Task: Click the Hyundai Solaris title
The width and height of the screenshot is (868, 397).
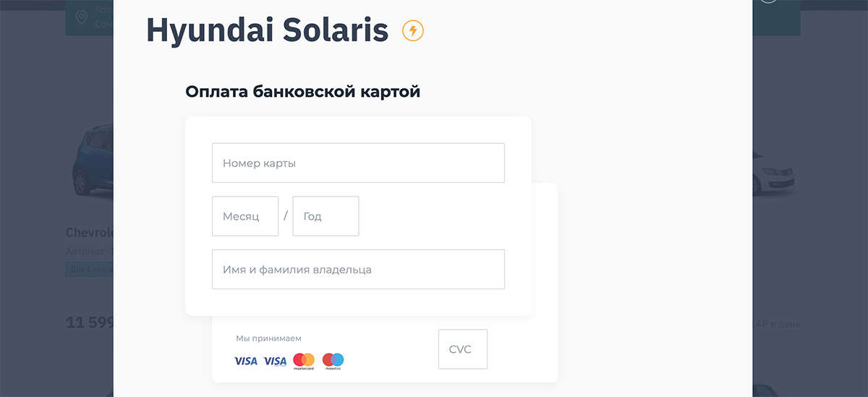Action: (x=267, y=30)
